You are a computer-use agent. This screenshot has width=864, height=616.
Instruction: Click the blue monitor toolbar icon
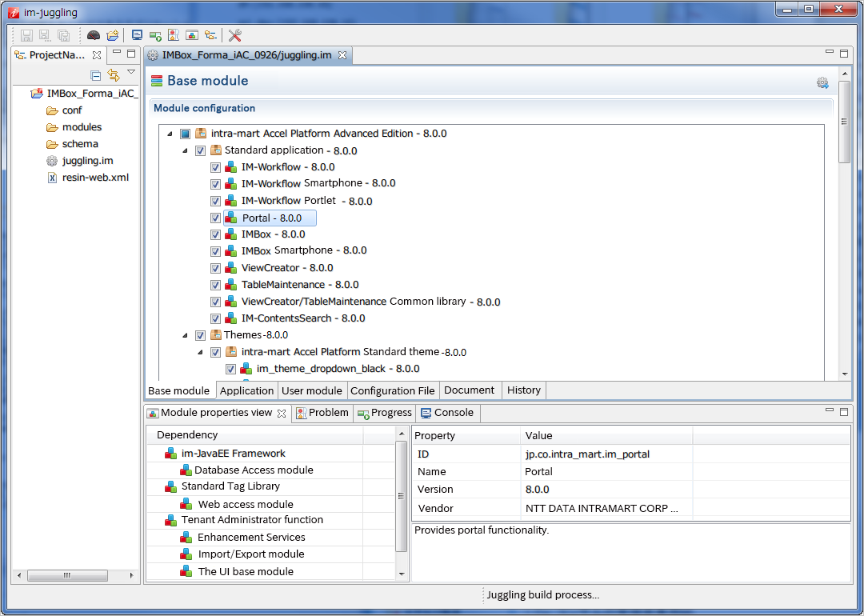[x=138, y=36]
